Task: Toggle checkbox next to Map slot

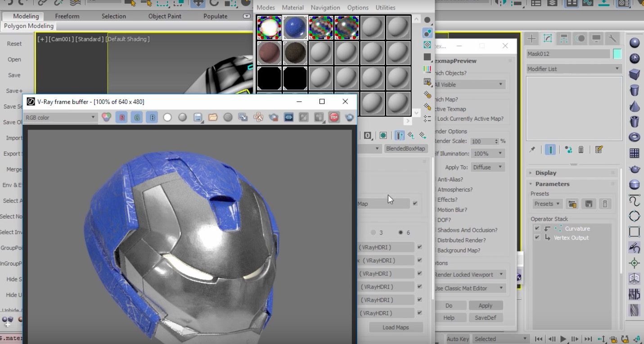Action: point(415,204)
